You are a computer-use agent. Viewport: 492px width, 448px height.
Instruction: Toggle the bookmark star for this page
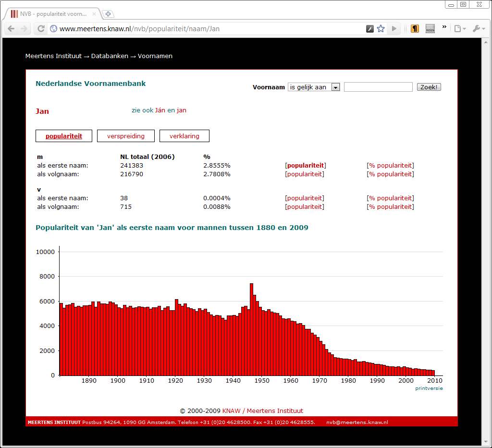point(381,29)
